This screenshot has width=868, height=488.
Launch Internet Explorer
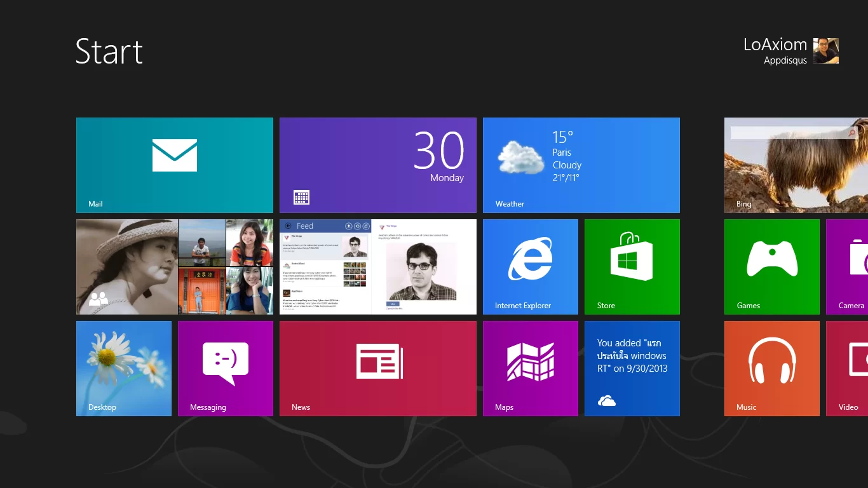(531, 267)
